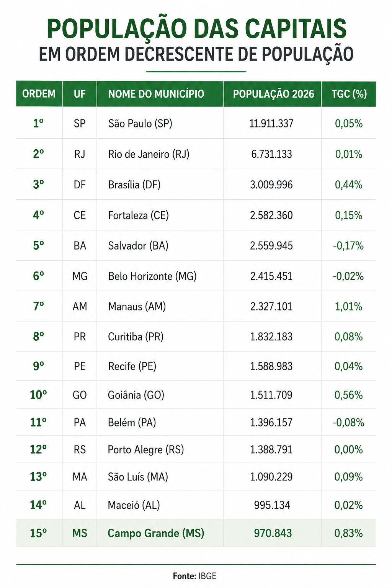Click Porto Alegre growth rate 0,00%
This screenshot has height=588, width=392.
(x=349, y=450)
